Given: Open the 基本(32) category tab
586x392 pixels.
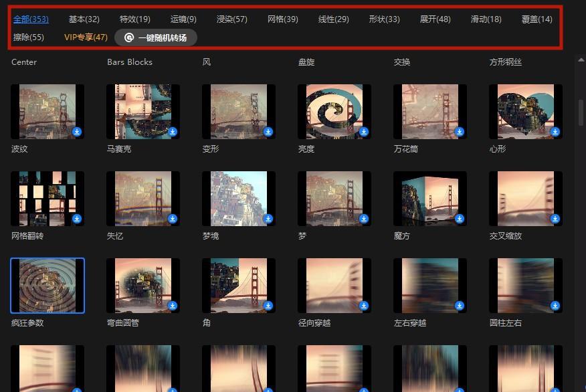Looking at the screenshot, I should [84, 19].
